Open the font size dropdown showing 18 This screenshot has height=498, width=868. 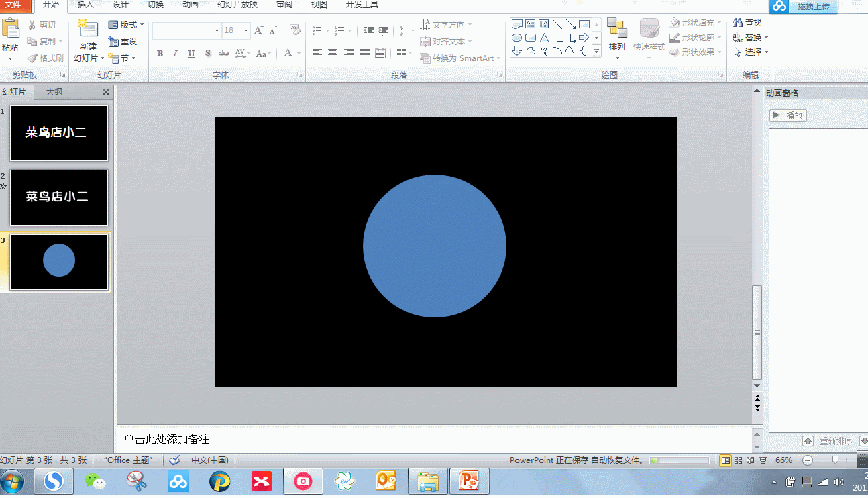[246, 30]
